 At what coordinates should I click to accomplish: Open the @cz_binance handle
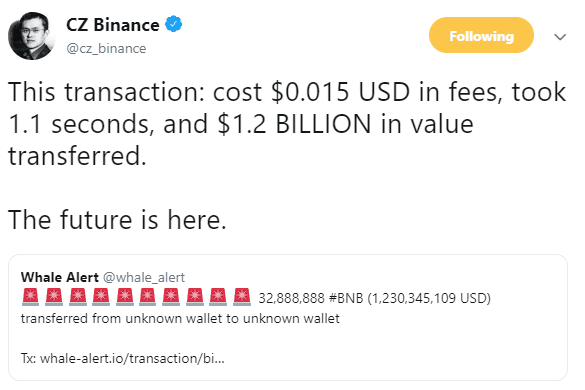point(106,49)
